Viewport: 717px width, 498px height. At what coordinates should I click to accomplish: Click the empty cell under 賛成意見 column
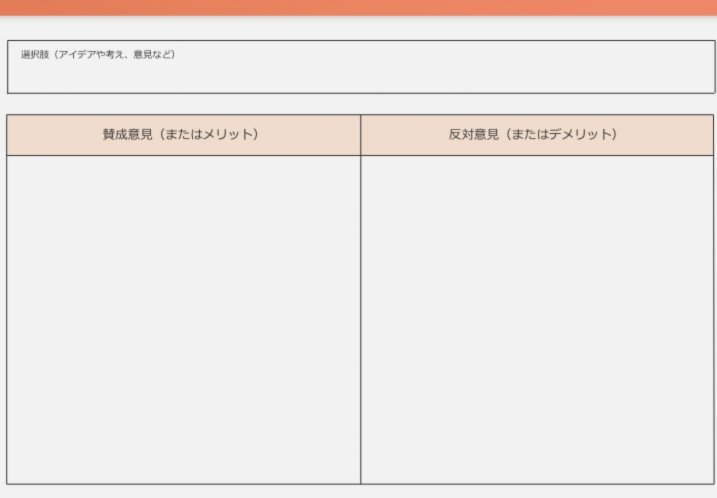tap(183, 320)
